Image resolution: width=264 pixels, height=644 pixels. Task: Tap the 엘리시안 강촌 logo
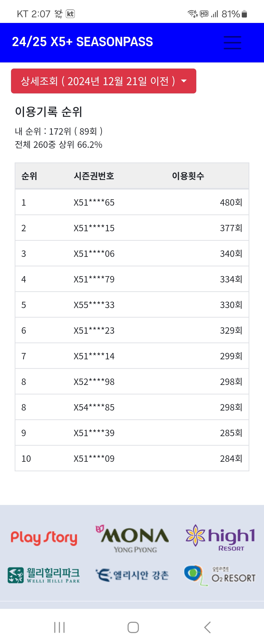coord(132,575)
